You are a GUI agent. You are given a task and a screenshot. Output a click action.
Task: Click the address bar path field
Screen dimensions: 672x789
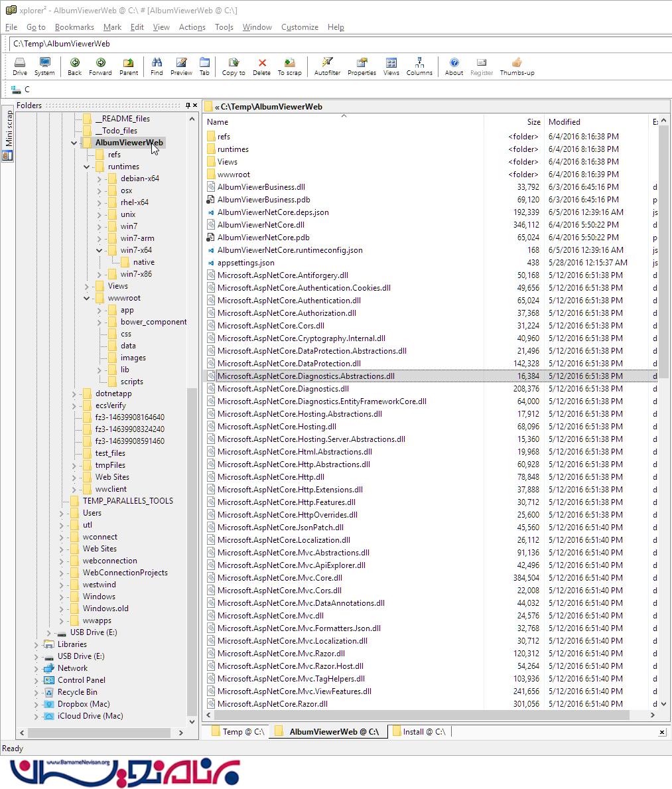coord(340,44)
